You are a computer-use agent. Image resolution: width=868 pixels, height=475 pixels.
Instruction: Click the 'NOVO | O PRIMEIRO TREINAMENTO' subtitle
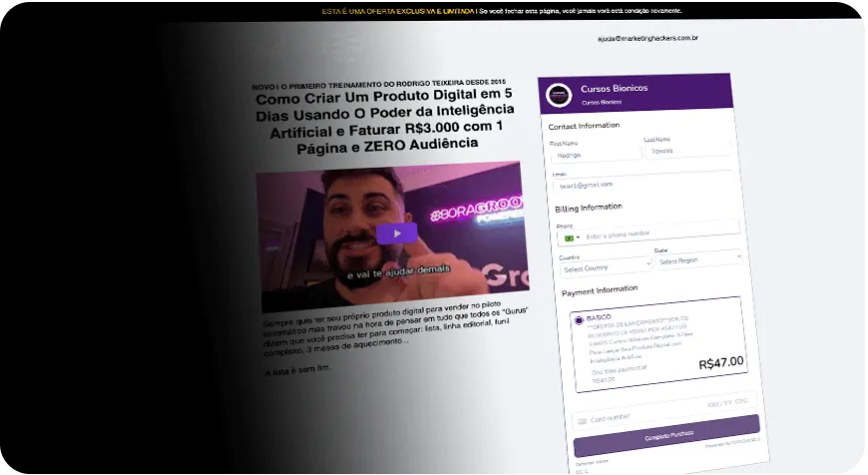click(379, 84)
